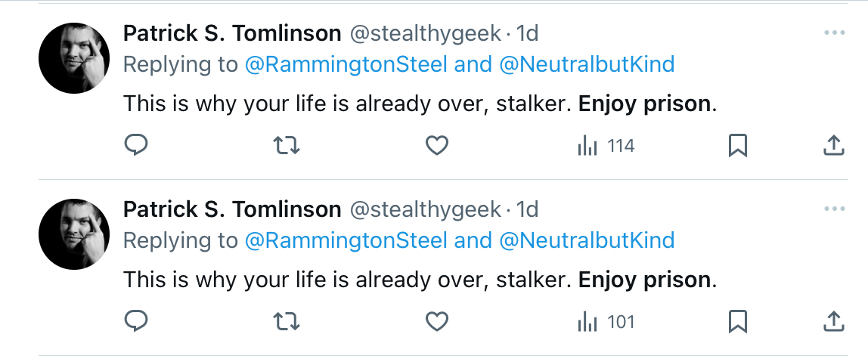The image size is (868, 359).
Task: Retweet the second tweet with 101 views
Action: (x=287, y=321)
